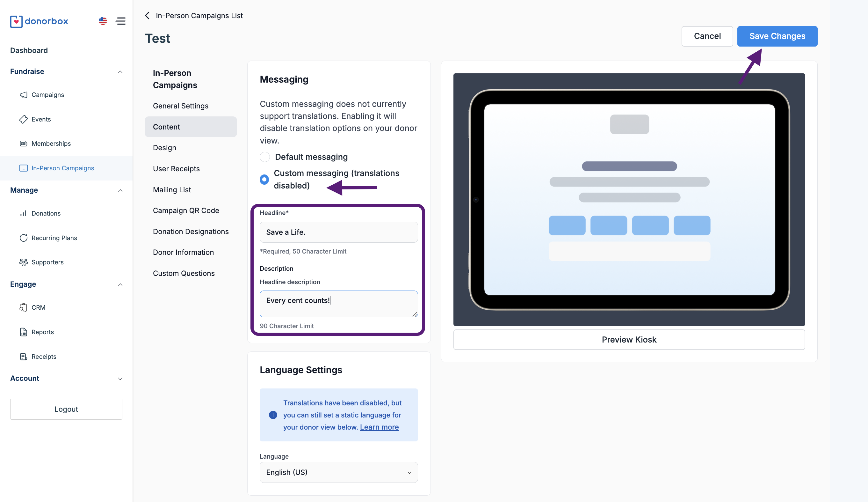Open the Language dropdown English (US)
868x502 pixels.
pyautogui.click(x=339, y=472)
